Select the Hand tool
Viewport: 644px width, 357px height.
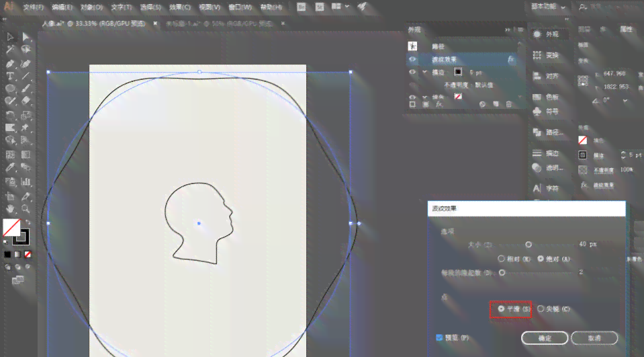click(10, 208)
